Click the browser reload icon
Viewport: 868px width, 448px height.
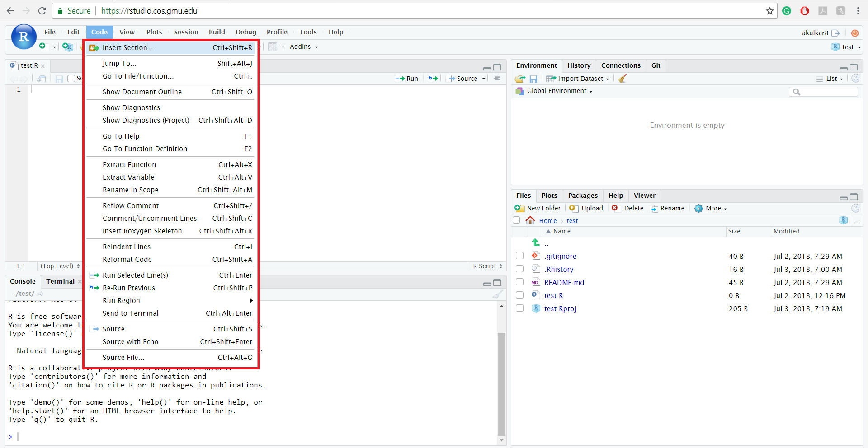[x=42, y=11]
